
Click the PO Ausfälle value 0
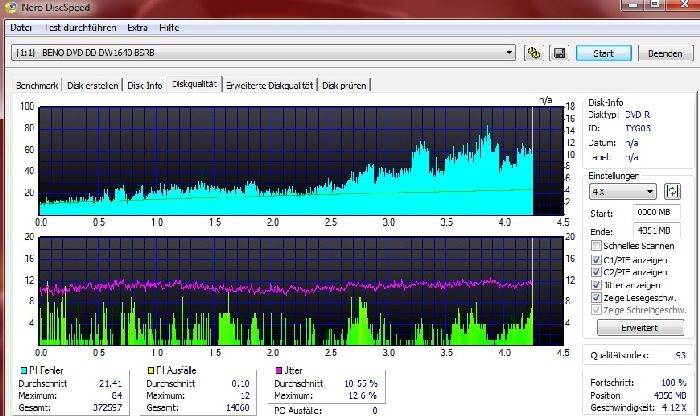point(375,410)
